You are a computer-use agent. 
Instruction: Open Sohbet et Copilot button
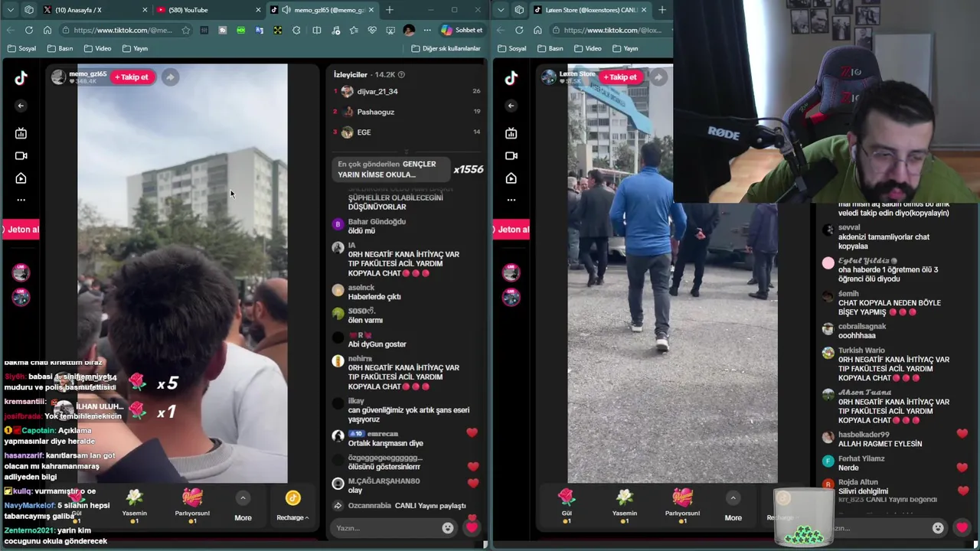tap(462, 30)
